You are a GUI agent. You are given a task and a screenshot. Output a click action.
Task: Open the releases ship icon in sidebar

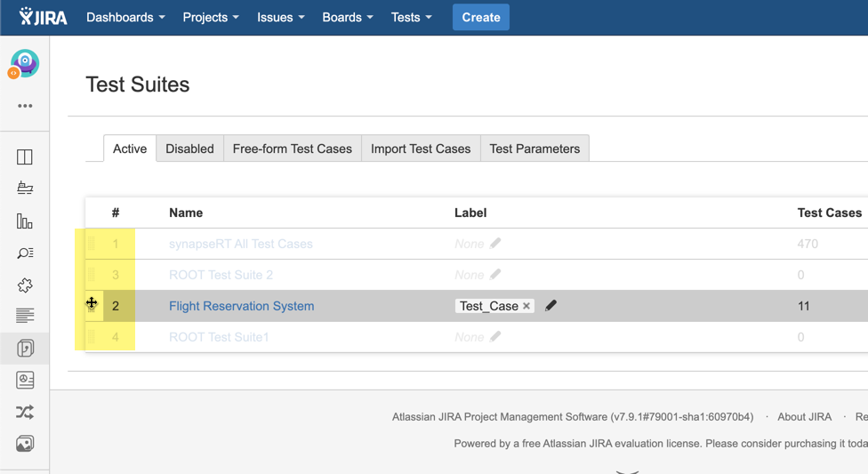25,189
